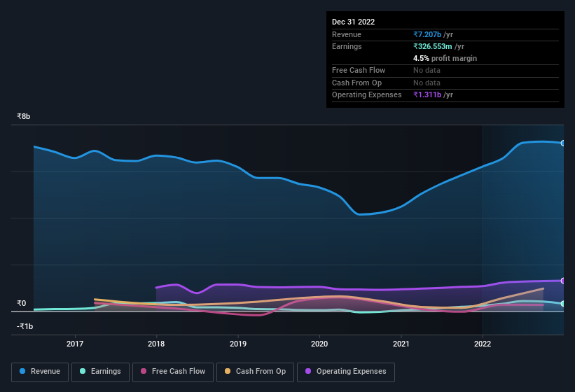Click the 4.5% profit margin text
Screen dimensions: 575x392
[445, 58]
